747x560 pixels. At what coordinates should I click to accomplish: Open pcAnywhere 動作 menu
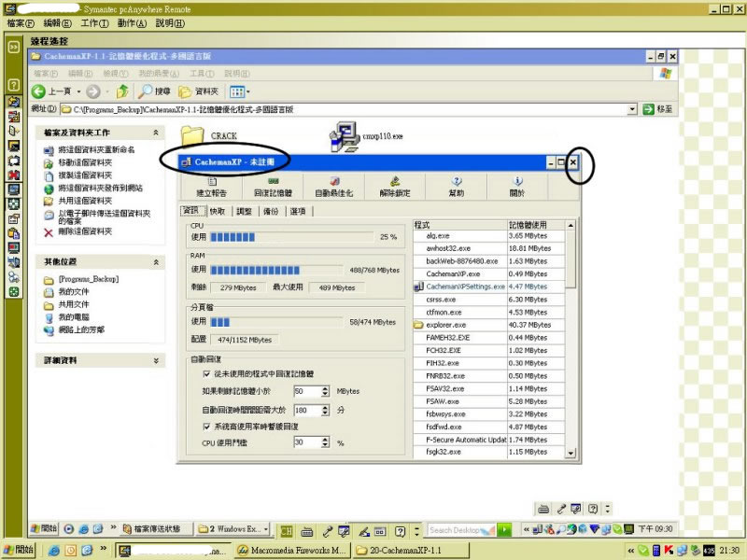(132, 22)
